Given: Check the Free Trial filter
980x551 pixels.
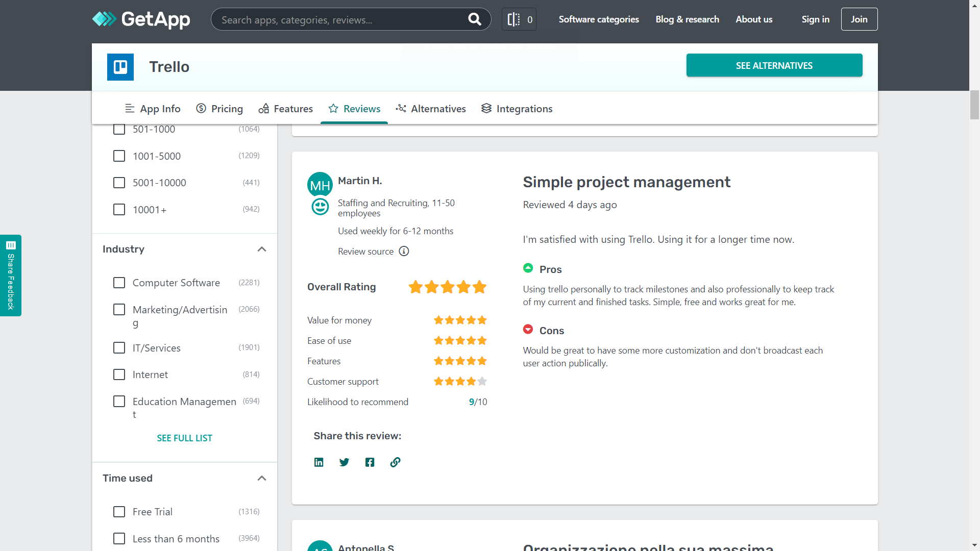Looking at the screenshot, I should tap(119, 511).
